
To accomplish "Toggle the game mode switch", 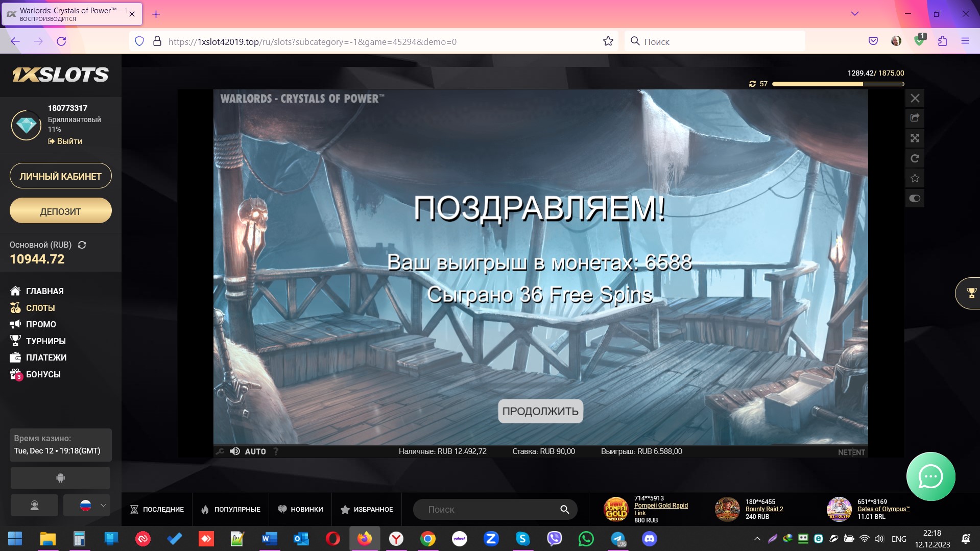I will tap(915, 198).
